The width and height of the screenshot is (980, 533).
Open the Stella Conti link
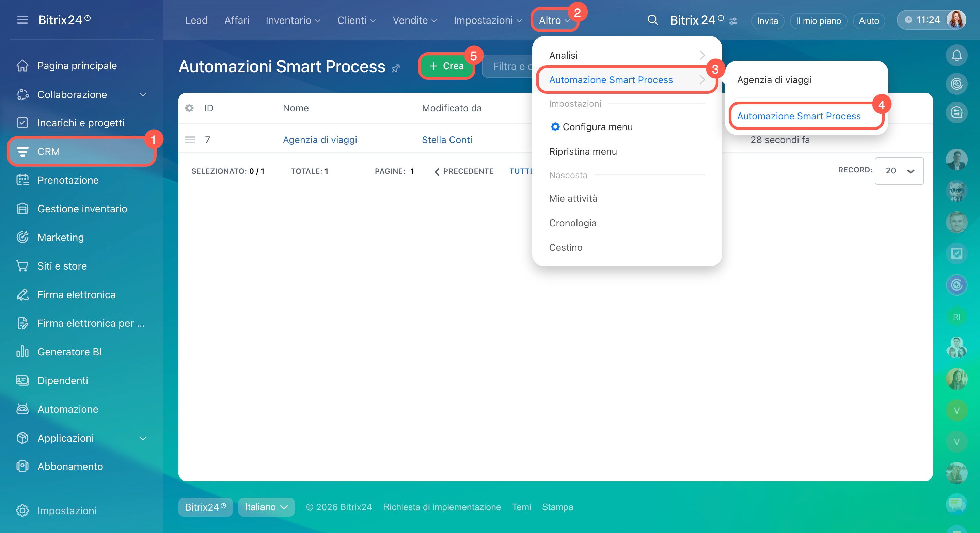447,140
